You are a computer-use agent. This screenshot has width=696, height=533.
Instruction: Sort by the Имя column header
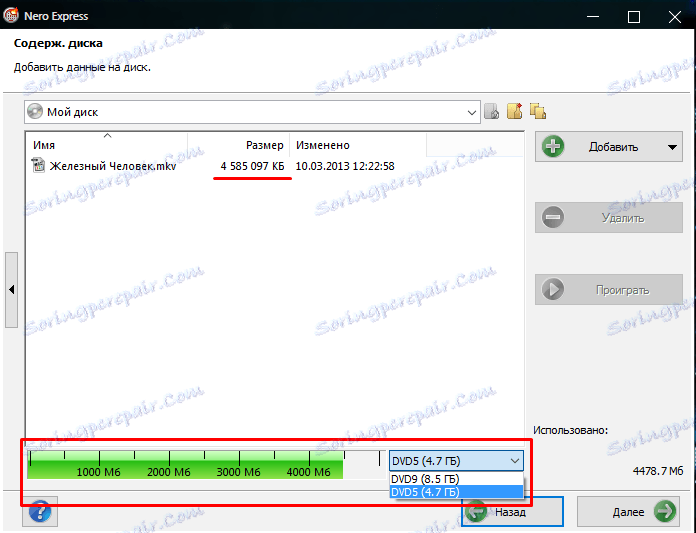tap(107, 145)
